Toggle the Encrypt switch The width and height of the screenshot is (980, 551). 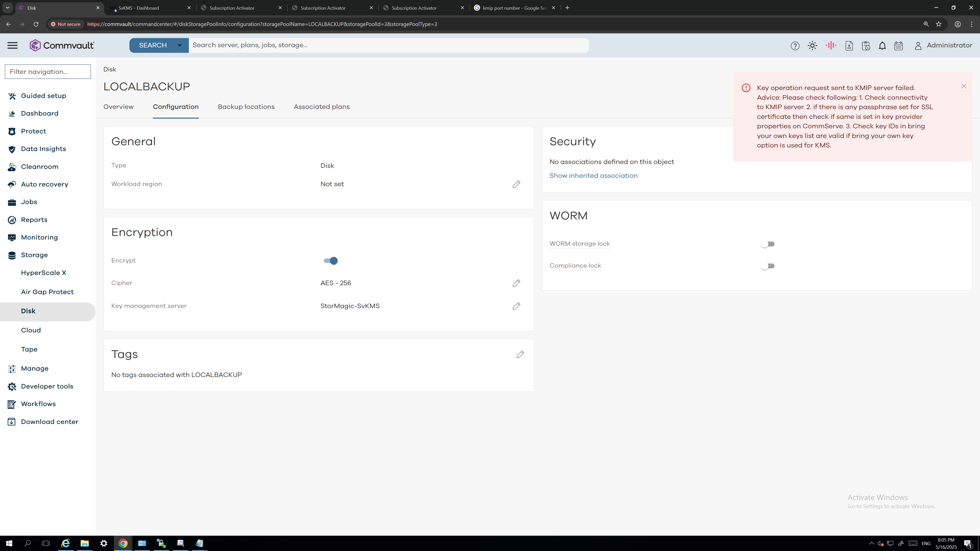coord(330,261)
